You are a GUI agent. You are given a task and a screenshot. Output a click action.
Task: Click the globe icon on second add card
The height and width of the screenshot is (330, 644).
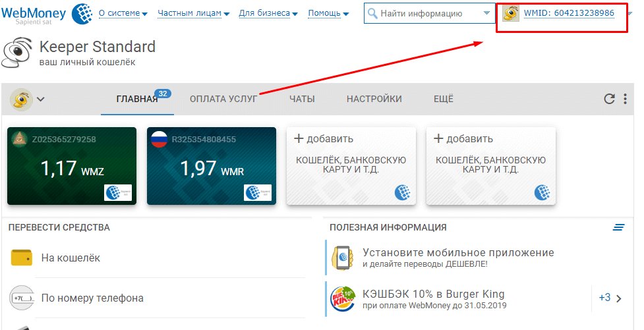542,192
